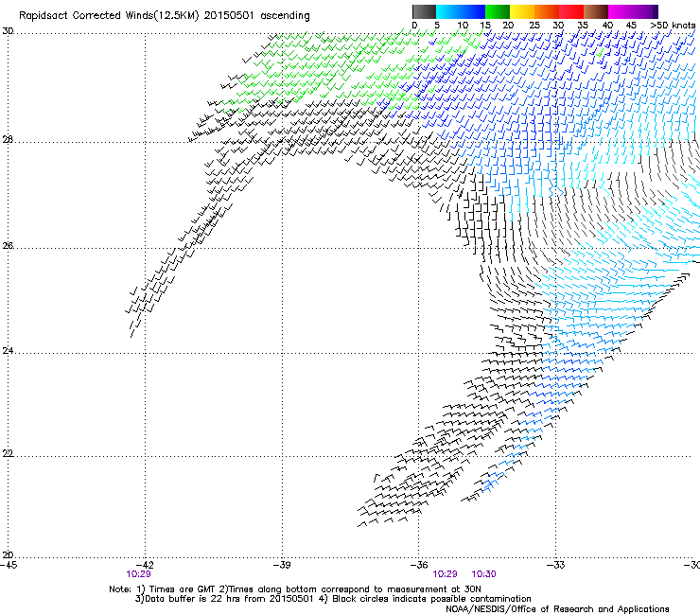
Task: Click the '>50 knots' legend label
Action: click(x=673, y=26)
